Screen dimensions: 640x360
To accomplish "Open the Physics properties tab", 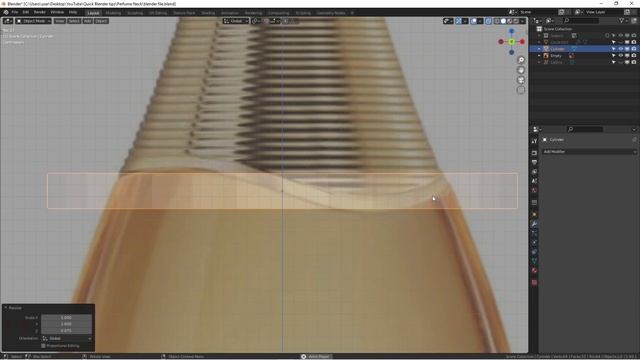I will coord(534,243).
